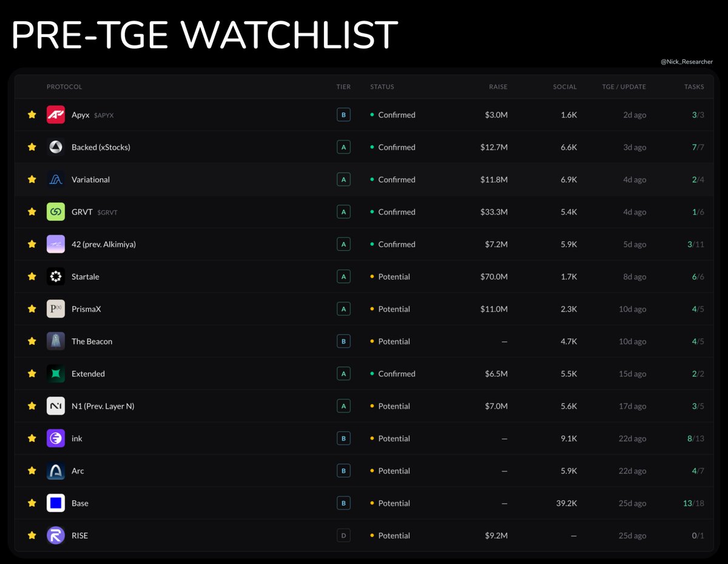728x564 pixels.
Task: Click the RISE logo icon
Action: [x=56, y=535]
